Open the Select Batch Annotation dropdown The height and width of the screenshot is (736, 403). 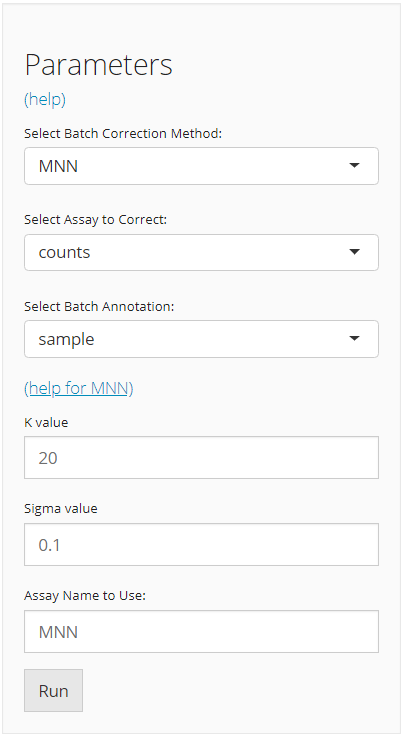[x=201, y=339]
